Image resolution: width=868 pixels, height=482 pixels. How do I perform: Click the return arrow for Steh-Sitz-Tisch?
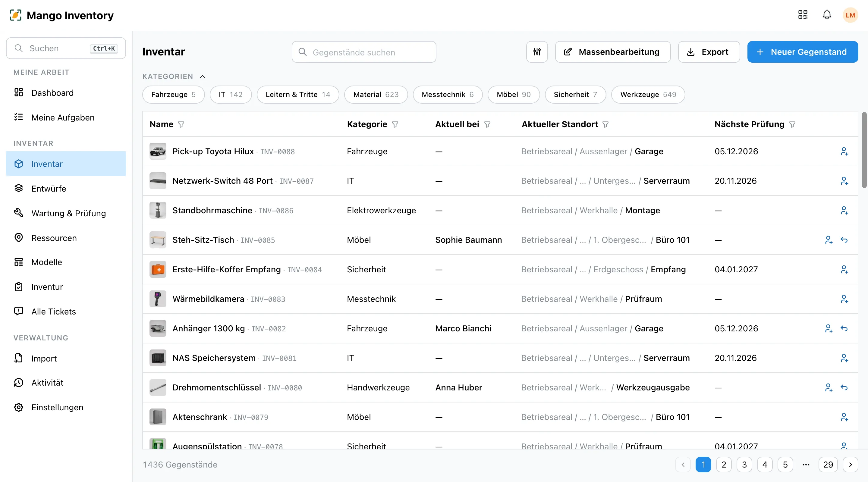coord(844,240)
